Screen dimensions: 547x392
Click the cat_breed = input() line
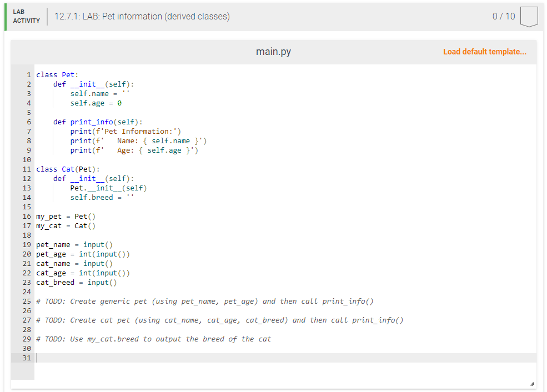76,282
